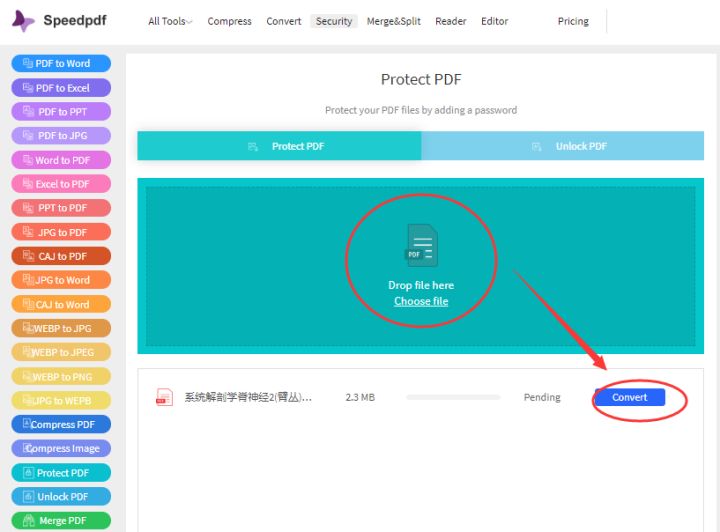Image resolution: width=720 pixels, height=532 pixels.
Task: Select JPG to PDF tool in sidebar
Action: (61, 232)
